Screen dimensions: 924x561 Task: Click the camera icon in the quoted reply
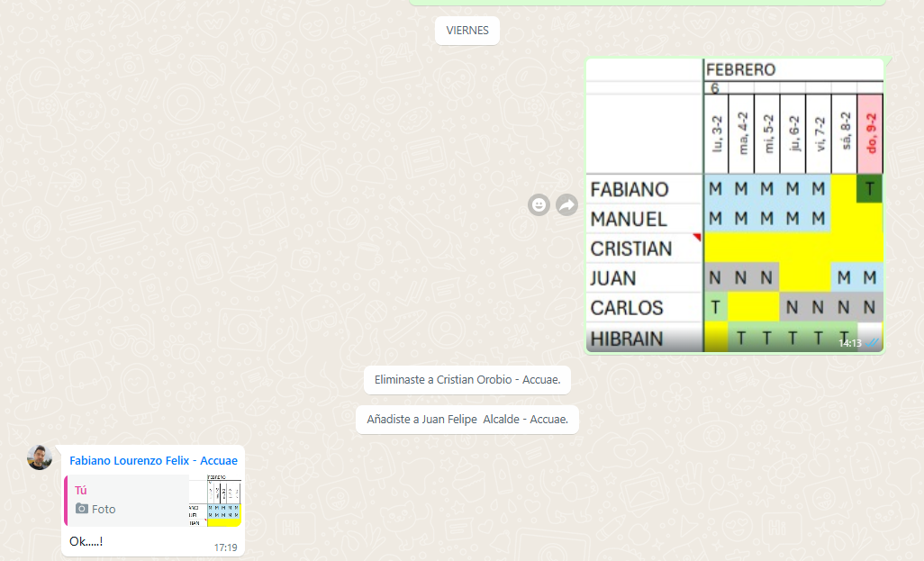pyautogui.click(x=82, y=509)
